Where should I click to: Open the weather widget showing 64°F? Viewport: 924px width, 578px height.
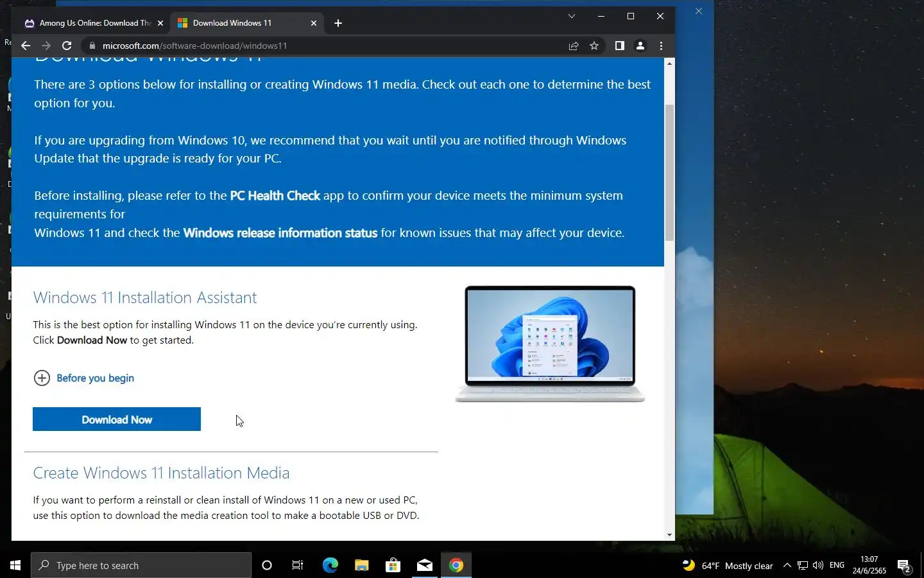click(728, 566)
